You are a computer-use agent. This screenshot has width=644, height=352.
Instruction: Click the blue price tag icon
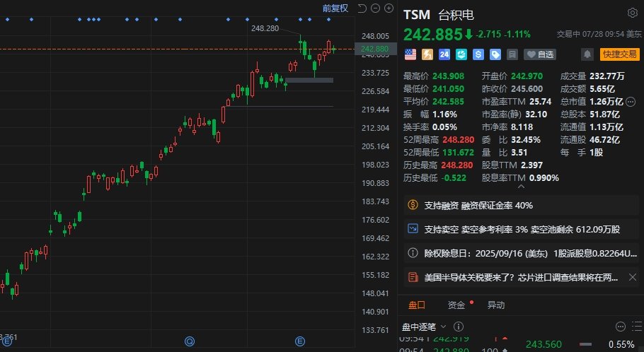tap(495, 54)
